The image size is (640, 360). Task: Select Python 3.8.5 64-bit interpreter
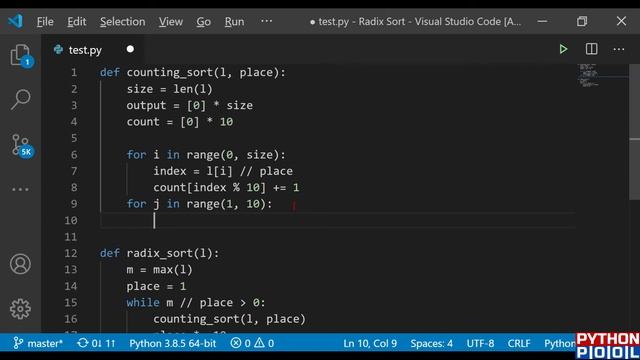[x=172, y=343]
